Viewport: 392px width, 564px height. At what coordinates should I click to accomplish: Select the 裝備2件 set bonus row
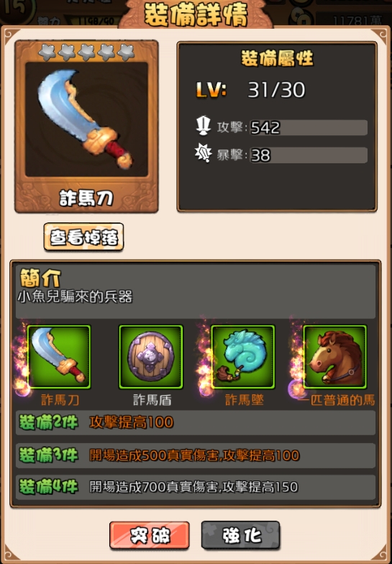pos(196,423)
